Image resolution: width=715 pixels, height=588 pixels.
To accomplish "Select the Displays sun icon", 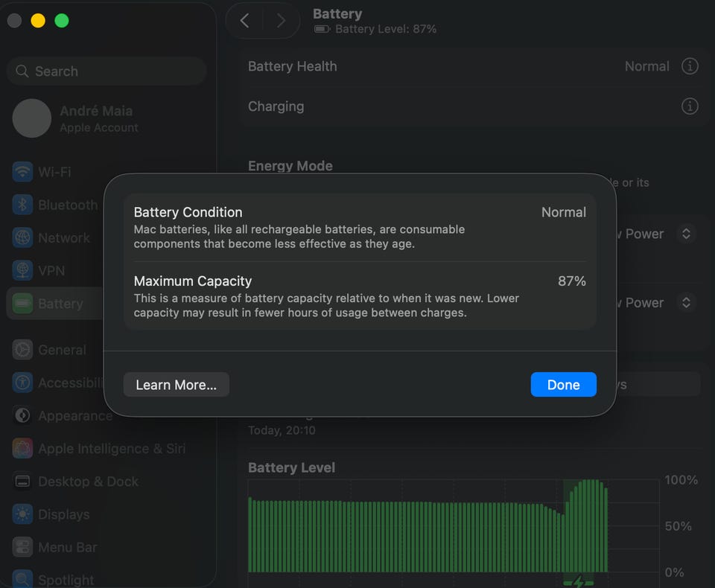I will click(22, 514).
